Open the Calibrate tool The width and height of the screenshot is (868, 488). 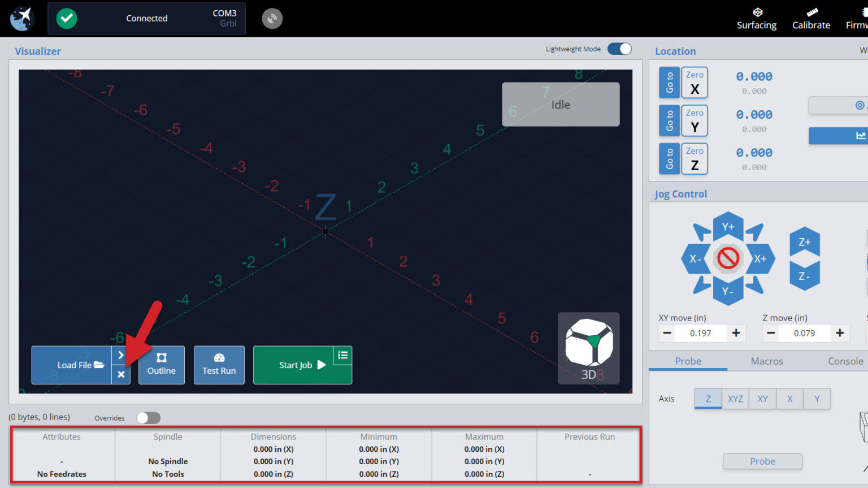[811, 19]
